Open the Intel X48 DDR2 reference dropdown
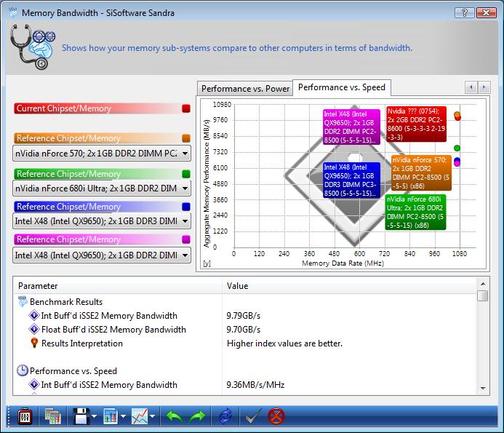This screenshot has height=433, width=504. click(x=102, y=255)
